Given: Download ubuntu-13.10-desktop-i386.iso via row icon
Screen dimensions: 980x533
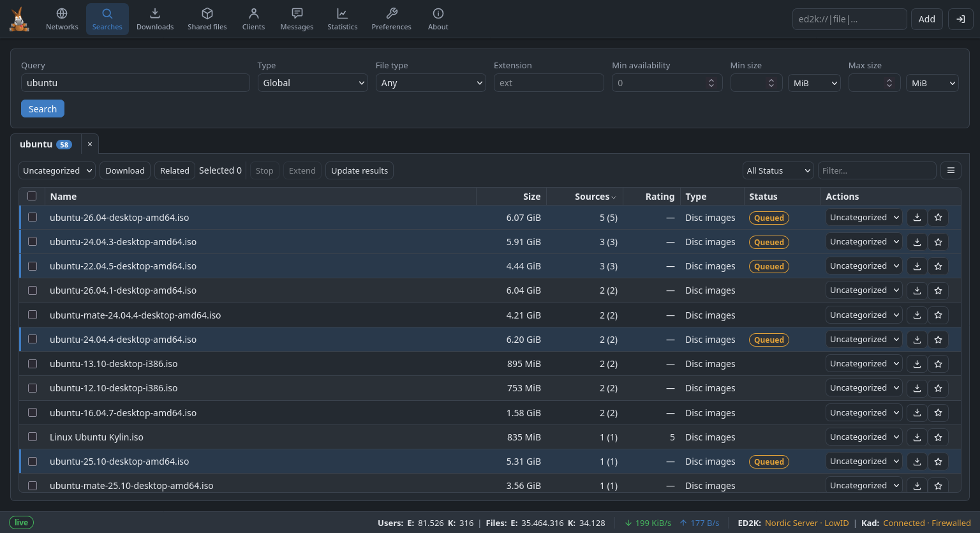Looking at the screenshot, I should coord(917,364).
